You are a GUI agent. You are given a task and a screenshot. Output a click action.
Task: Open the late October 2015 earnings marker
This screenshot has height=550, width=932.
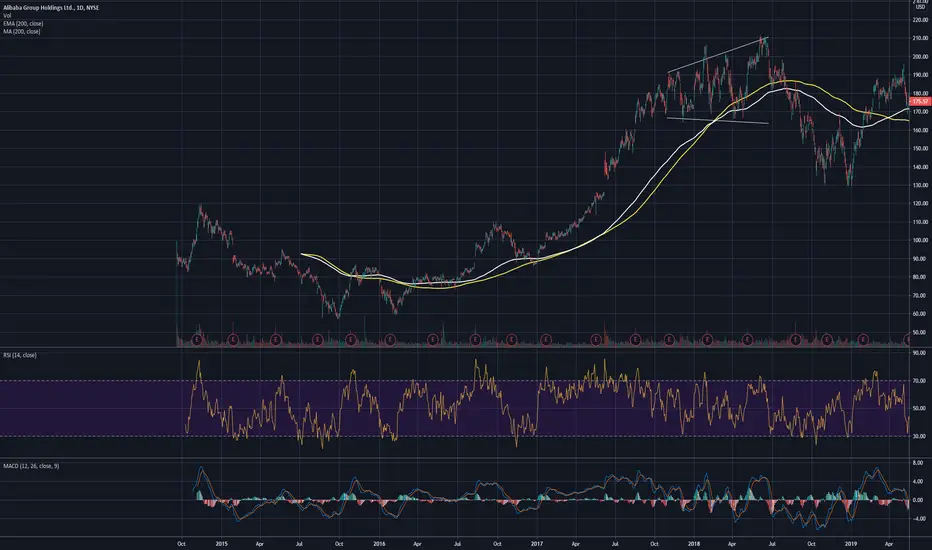click(351, 340)
